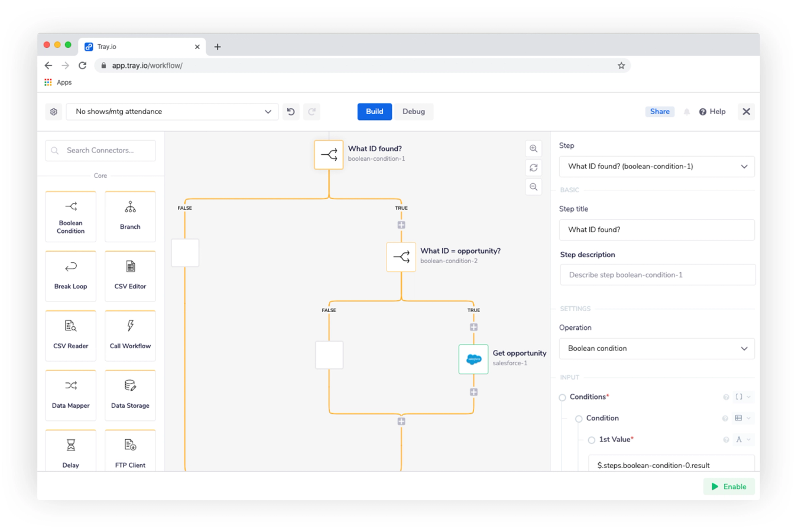Toggle the Condition input circle
This screenshot has width=798, height=532.
(x=579, y=419)
